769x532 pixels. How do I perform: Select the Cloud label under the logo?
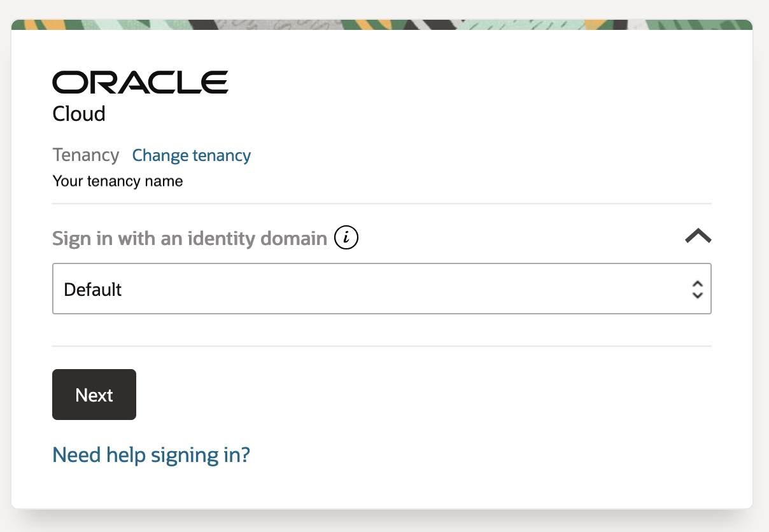pos(78,114)
